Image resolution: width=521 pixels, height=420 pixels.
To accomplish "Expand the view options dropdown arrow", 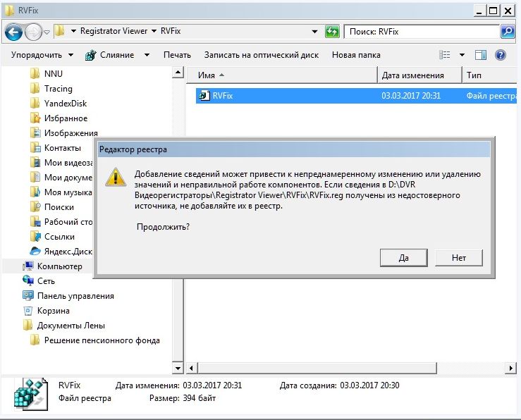I will tap(462, 55).
